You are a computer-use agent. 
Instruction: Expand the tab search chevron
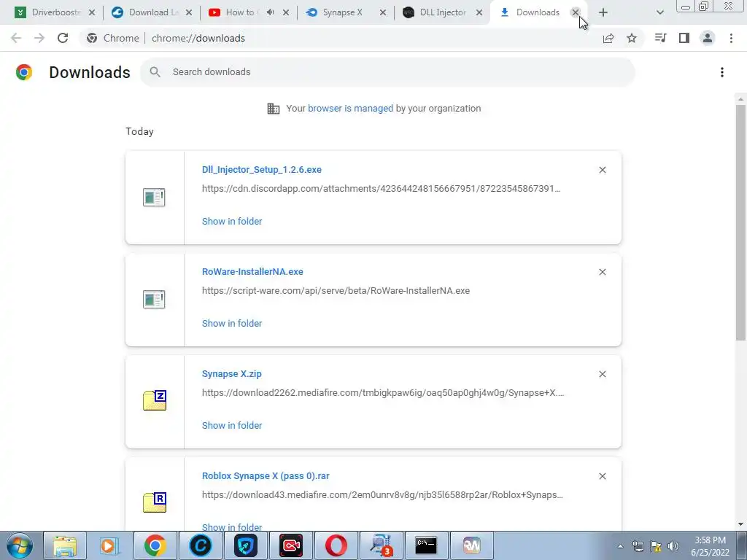point(659,12)
